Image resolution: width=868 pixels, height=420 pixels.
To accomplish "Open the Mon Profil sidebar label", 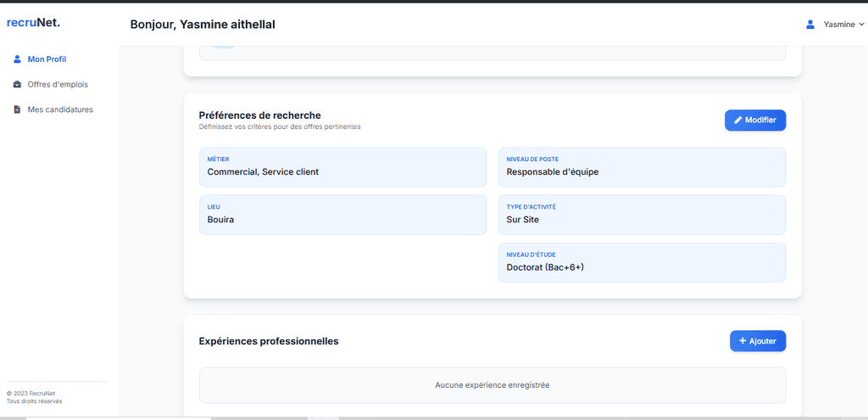I will click(x=47, y=59).
